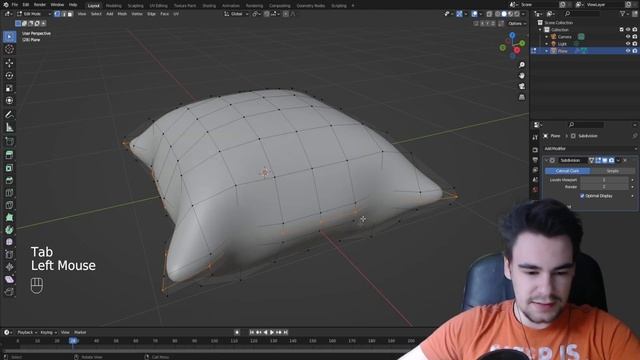
Task: Hide the Camera object in outliner
Action: tap(628, 37)
